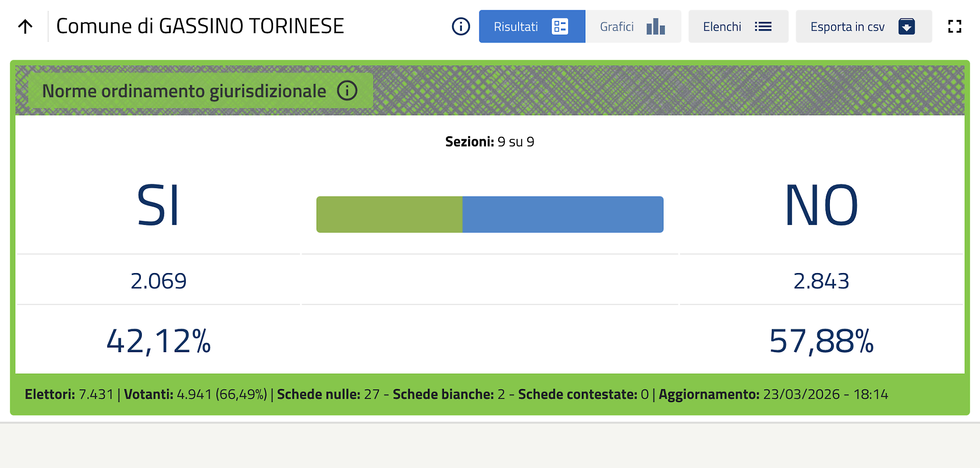This screenshot has height=468, width=980.
Task: Open info for Norme ordinamento giurisdizionale
Action: pyautogui.click(x=347, y=91)
